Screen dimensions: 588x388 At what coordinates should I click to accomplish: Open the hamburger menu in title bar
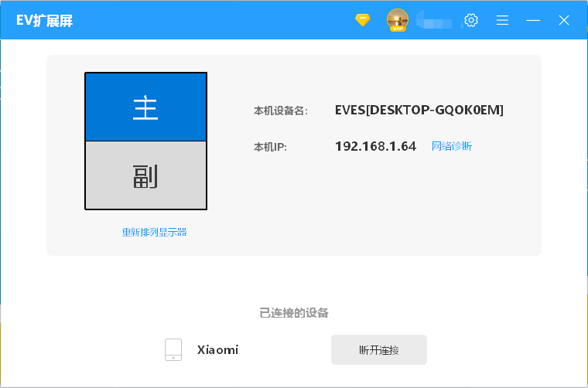(502, 20)
